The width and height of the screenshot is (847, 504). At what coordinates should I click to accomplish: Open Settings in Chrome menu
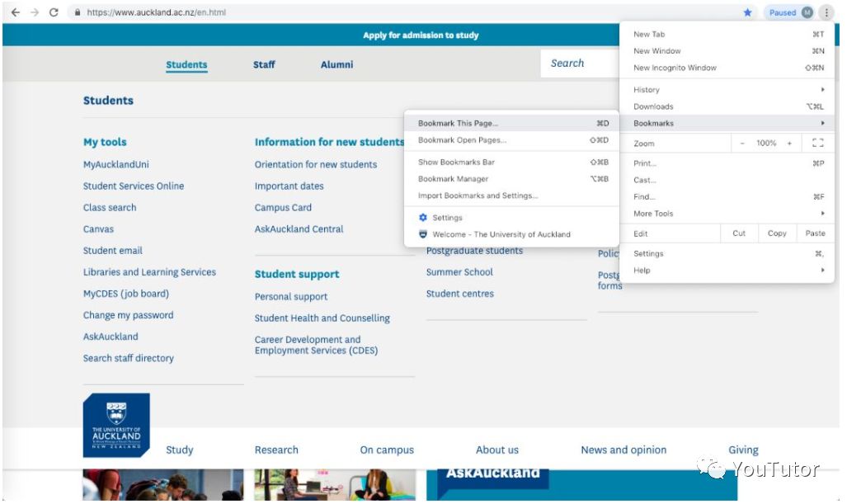pos(727,253)
